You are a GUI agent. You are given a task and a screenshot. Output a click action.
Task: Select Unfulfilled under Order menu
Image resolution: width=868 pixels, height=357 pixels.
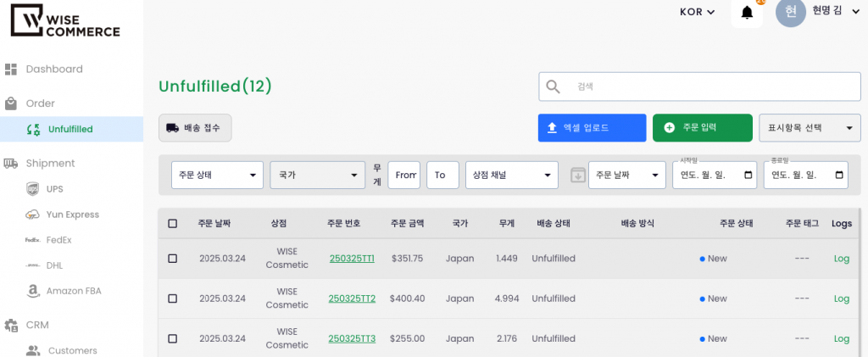point(70,129)
